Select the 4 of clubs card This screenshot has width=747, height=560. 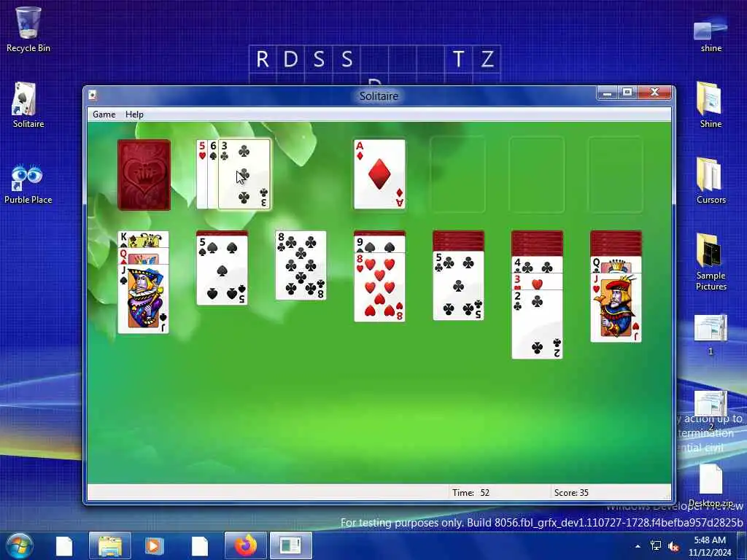537,265
